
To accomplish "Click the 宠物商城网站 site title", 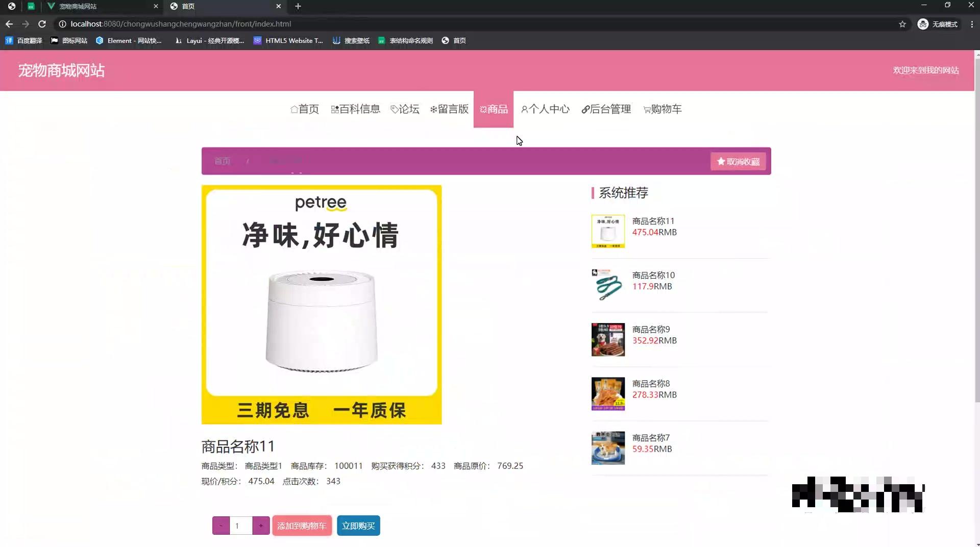I will tap(62, 70).
